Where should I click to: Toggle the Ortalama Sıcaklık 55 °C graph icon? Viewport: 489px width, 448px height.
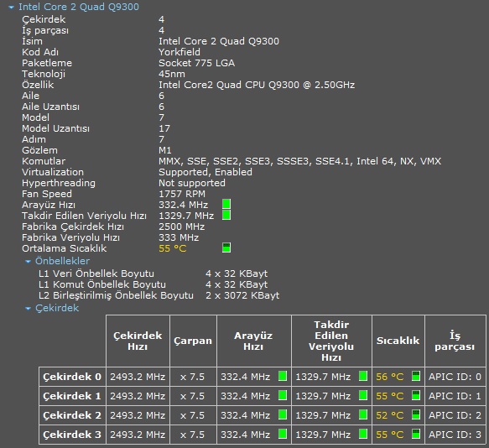[226, 247]
